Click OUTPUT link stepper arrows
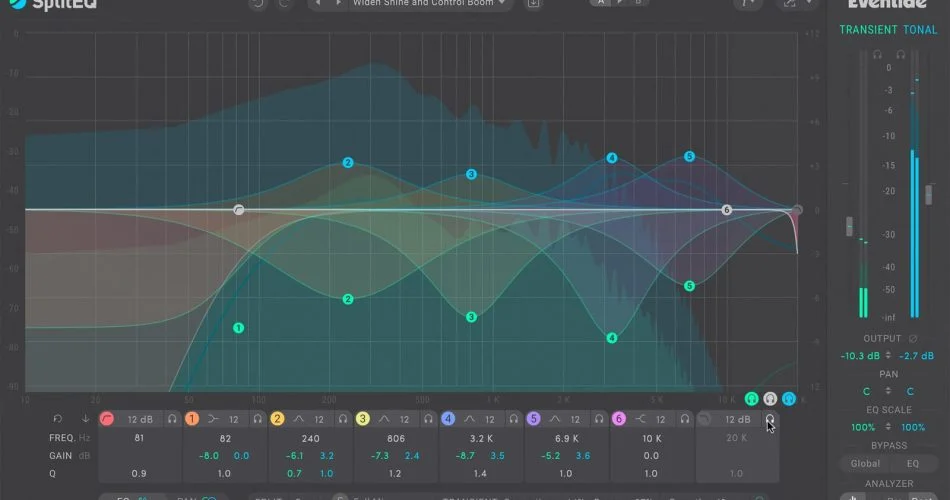The width and height of the screenshot is (950, 500). 888,356
